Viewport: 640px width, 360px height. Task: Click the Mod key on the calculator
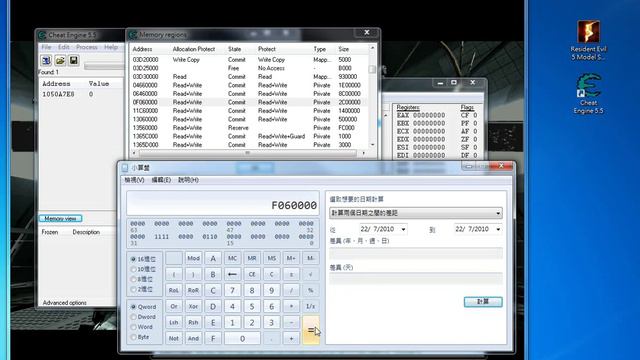tap(193, 258)
